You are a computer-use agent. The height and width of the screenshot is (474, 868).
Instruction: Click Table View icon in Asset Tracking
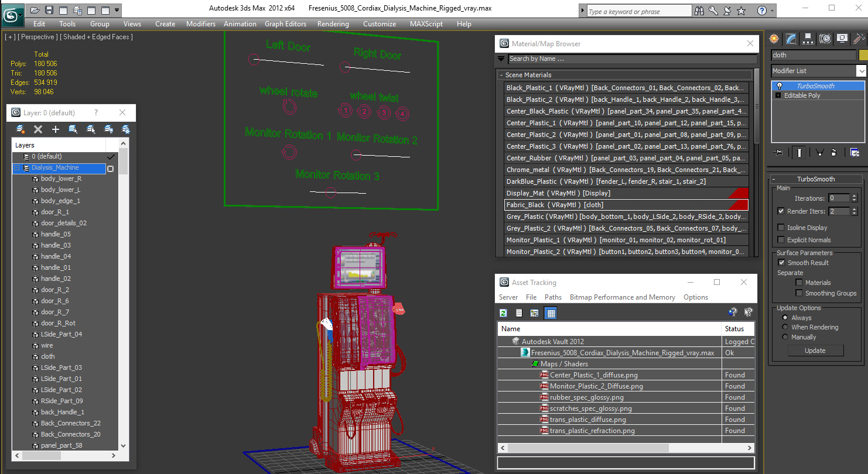[551, 313]
